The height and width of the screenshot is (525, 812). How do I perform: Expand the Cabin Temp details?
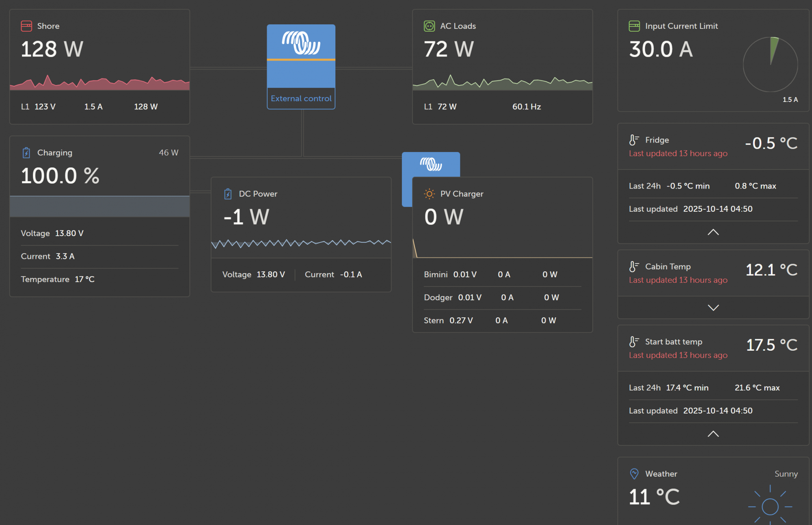pos(713,308)
